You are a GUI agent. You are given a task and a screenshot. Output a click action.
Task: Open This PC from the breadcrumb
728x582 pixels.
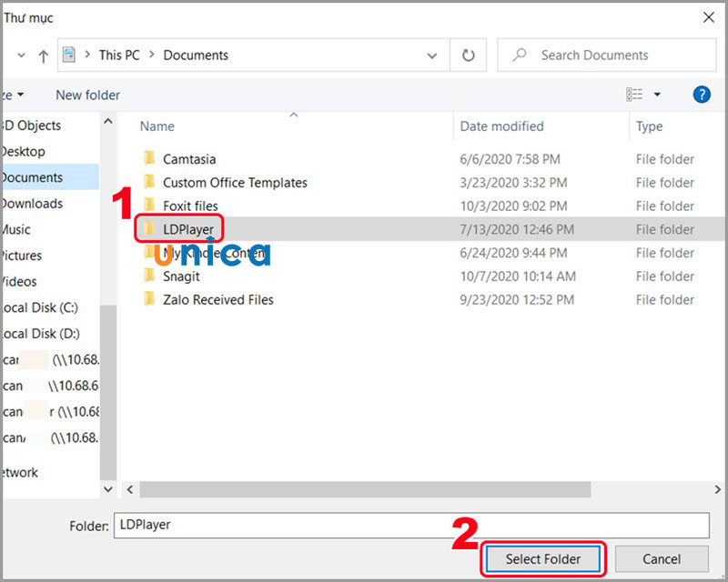coord(118,55)
